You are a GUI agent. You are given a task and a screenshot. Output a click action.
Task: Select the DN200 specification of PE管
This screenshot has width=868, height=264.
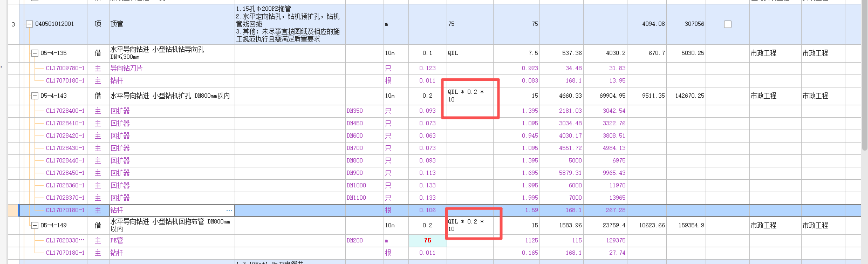coord(354,241)
